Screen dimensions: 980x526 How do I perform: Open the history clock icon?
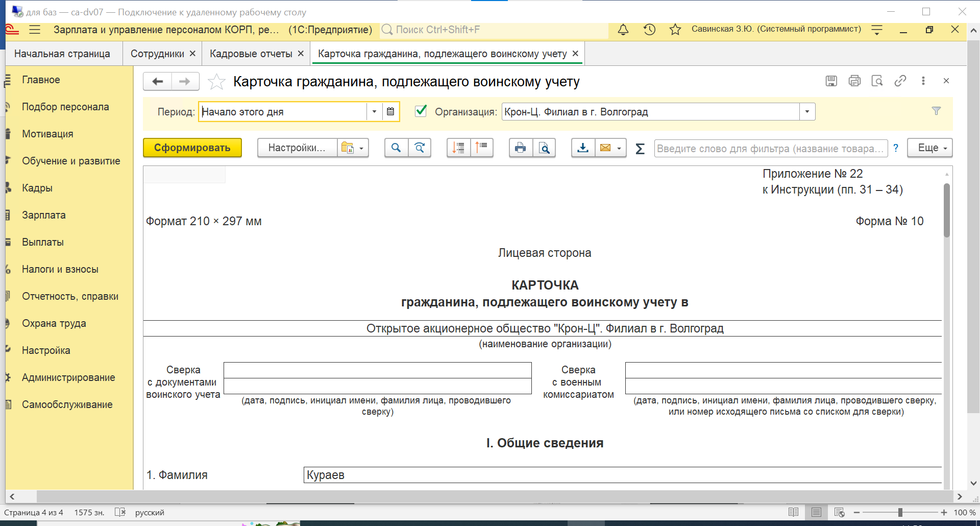coord(649,30)
